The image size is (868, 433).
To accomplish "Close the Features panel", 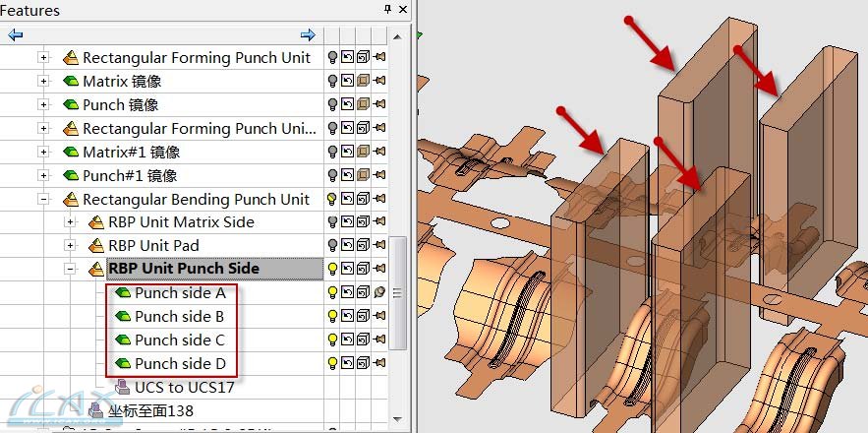I will click(x=404, y=10).
